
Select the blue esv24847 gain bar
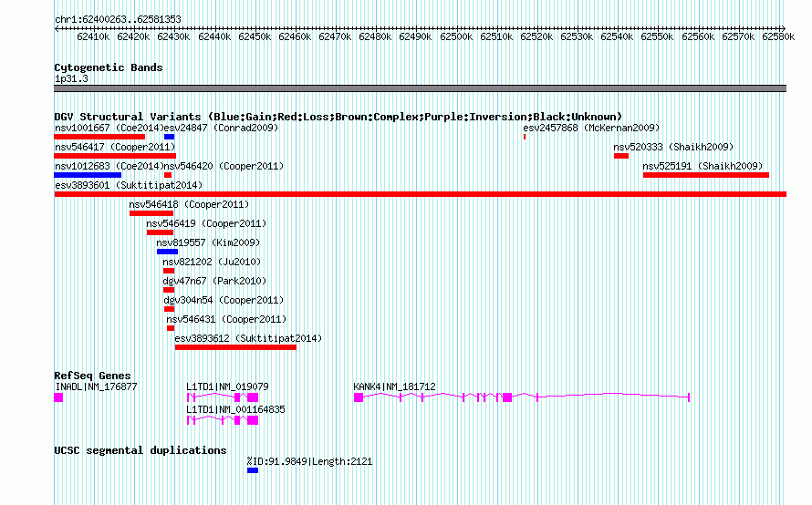(170, 137)
